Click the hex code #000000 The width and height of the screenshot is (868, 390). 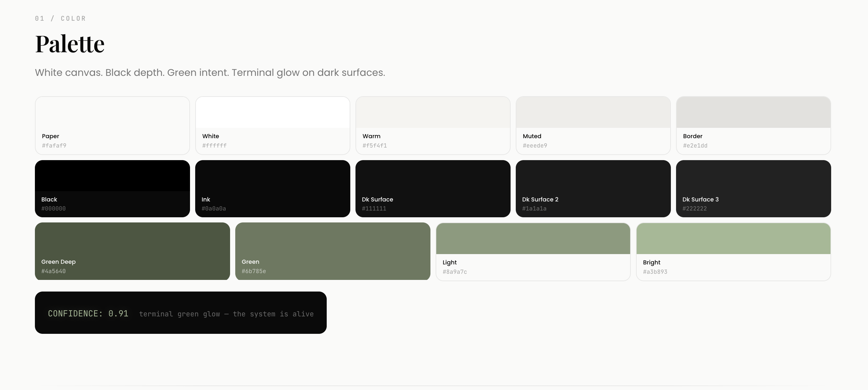point(54,209)
